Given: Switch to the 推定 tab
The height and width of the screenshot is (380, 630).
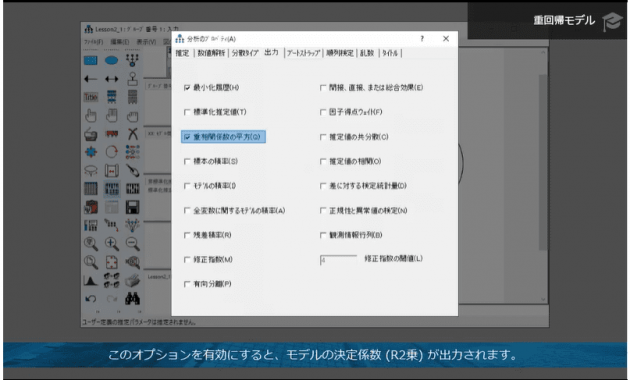Looking at the screenshot, I should point(182,53).
